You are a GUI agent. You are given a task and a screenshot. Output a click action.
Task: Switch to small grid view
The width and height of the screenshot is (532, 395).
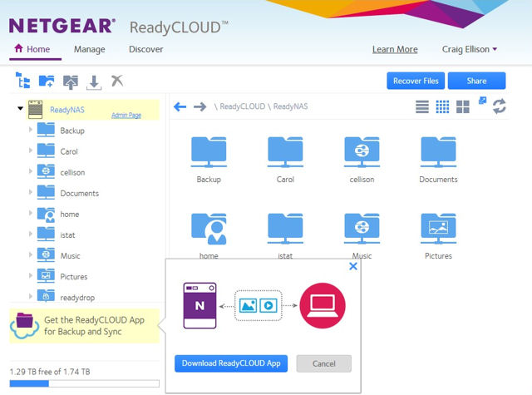click(442, 107)
